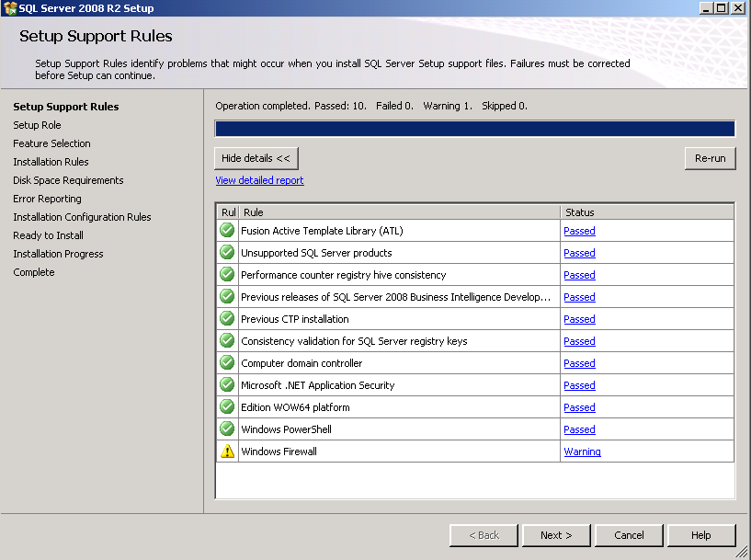This screenshot has height=560, width=751.
Task: Open Passed status for Unsupported SQL Server products
Action: coord(579,253)
